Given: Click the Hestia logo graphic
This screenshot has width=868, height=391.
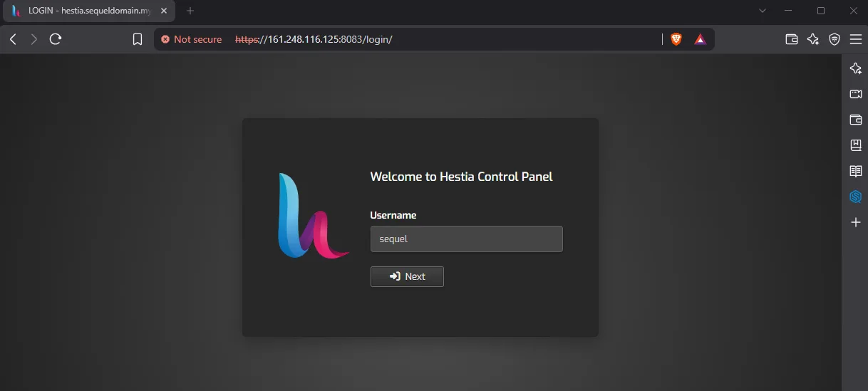Looking at the screenshot, I should pyautogui.click(x=313, y=215).
